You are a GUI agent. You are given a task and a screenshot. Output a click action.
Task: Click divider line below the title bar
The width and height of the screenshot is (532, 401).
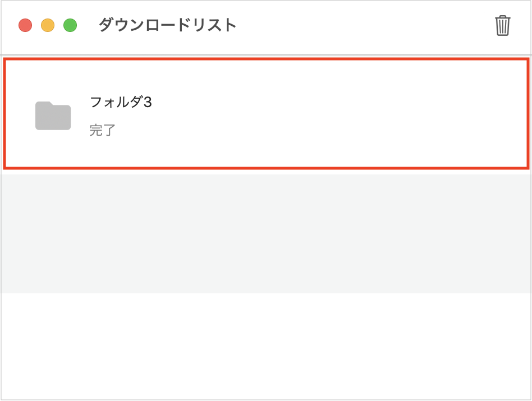[x=266, y=54]
